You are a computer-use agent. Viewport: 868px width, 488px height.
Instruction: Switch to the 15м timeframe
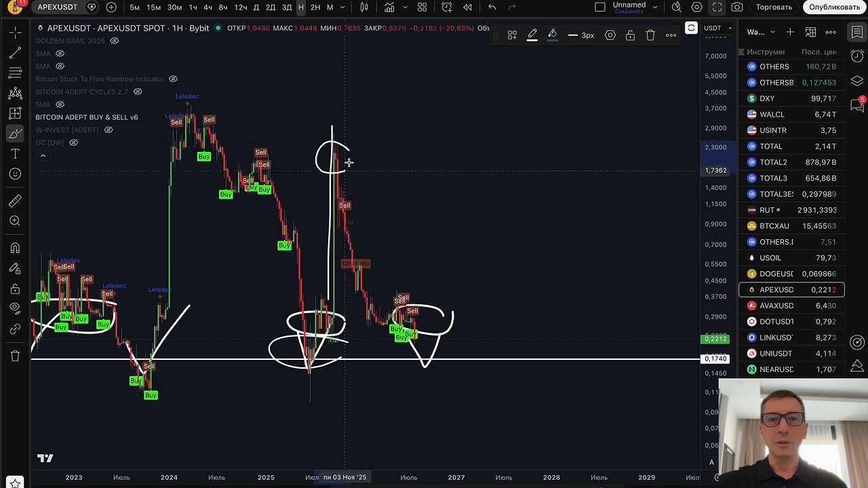coord(154,7)
